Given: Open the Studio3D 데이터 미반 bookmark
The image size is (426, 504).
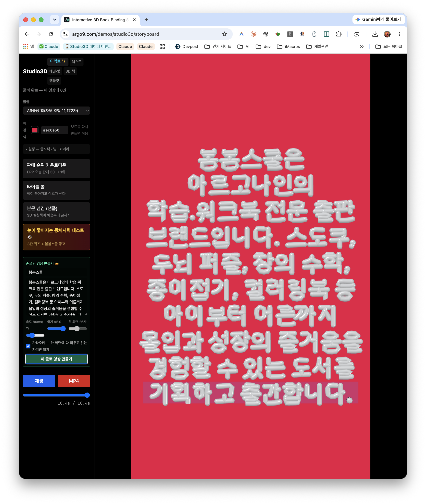Looking at the screenshot, I should [x=89, y=46].
